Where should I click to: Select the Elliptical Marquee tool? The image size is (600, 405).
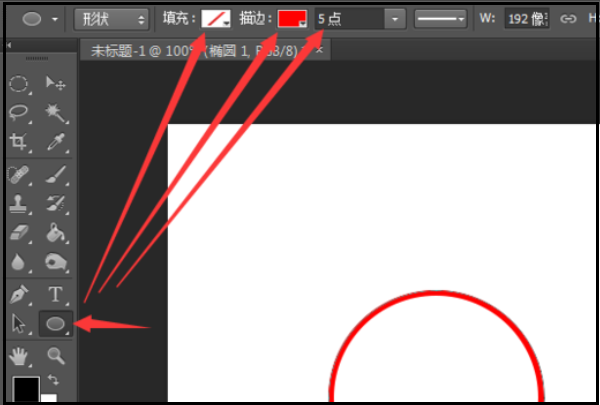20,84
